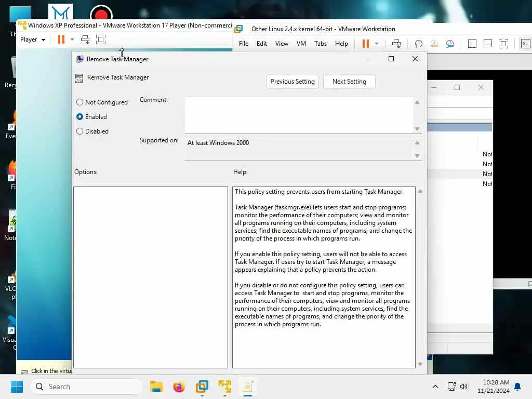
Task: Enter full screen in VMware Player
Action: pos(101,39)
